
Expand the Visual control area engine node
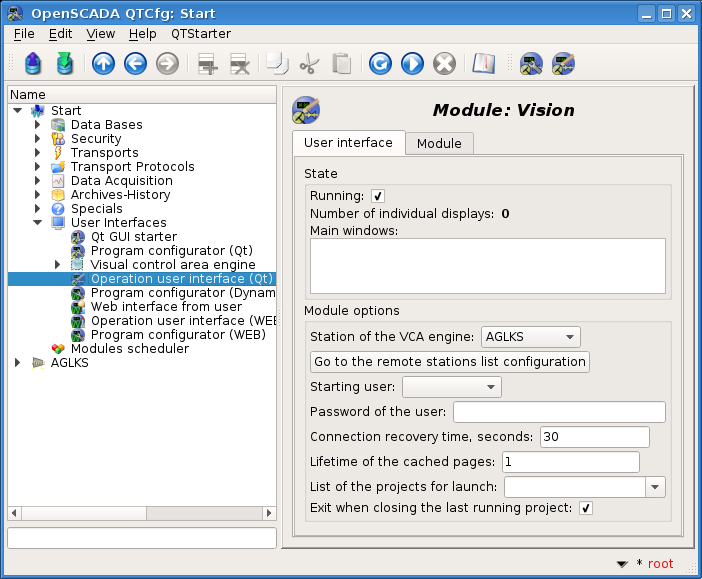[57, 265]
